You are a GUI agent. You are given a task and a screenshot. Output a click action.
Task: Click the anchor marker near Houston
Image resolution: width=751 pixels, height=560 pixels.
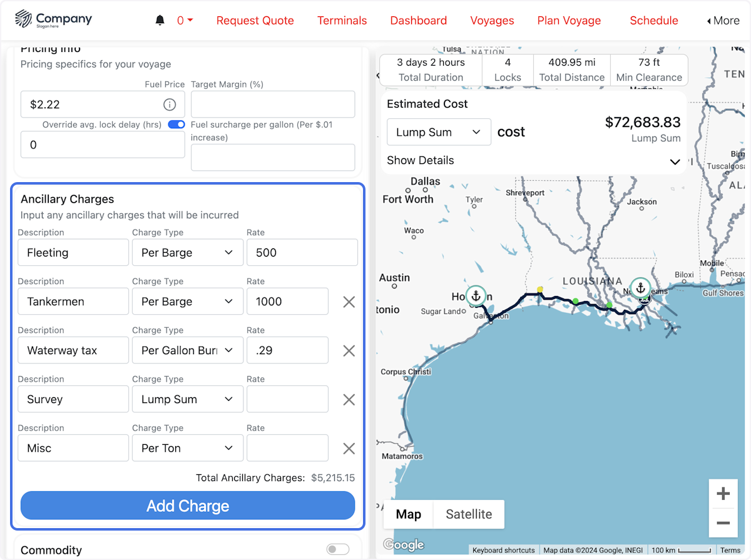coord(476,296)
